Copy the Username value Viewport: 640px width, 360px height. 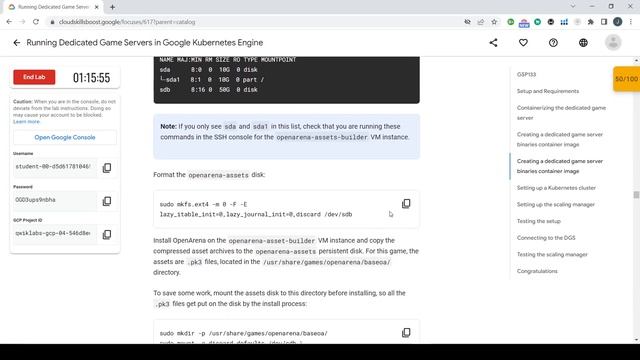coord(107,168)
